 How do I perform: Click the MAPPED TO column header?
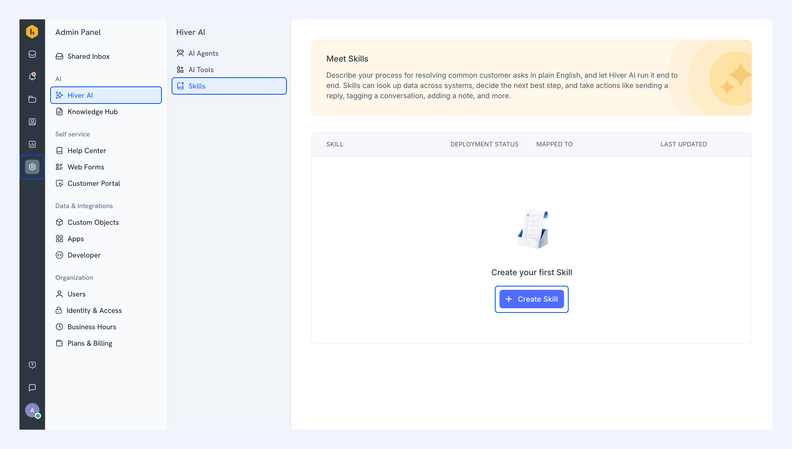554,144
